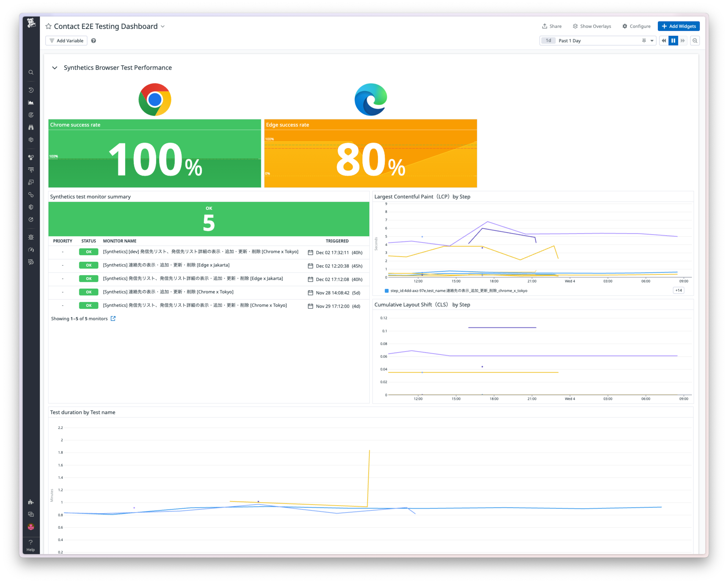The height and width of the screenshot is (583, 728).
Task: Open the shield security sidebar icon
Action: pos(31,207)
